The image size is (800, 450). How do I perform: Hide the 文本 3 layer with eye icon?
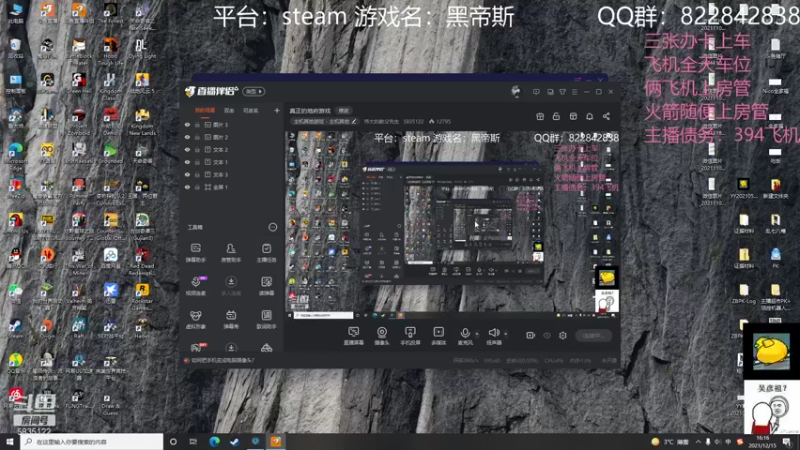(187, 174)
